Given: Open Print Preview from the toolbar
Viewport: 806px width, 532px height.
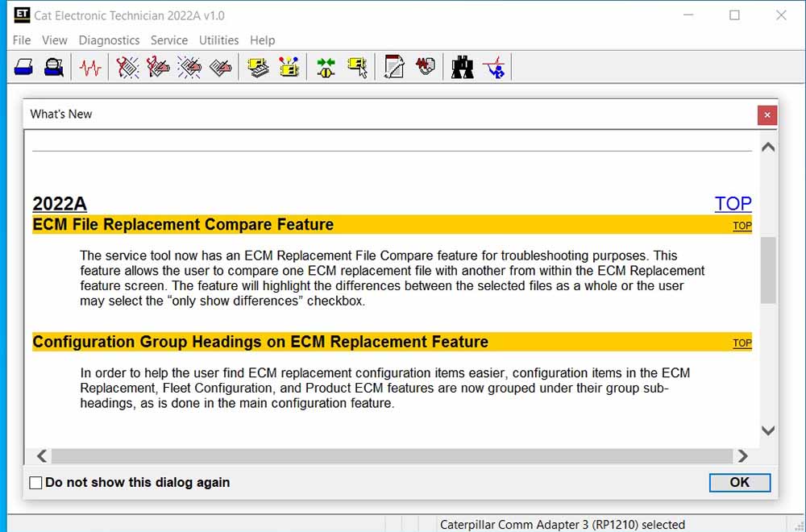Looking at the screenshot, I should click(x=53, y=68).
